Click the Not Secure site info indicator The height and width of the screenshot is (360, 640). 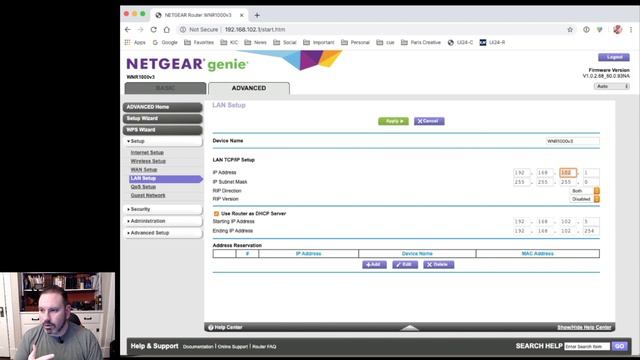[199, 29]
